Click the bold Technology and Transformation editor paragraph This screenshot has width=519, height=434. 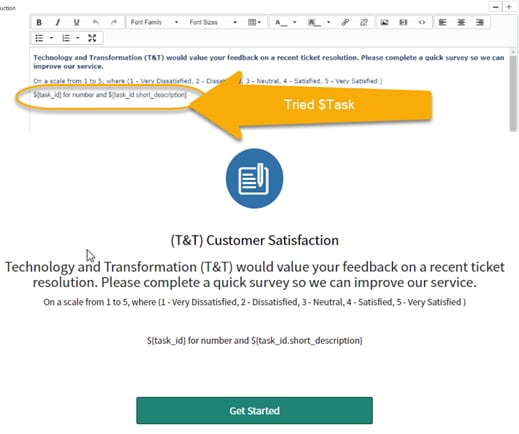[269, 62]
